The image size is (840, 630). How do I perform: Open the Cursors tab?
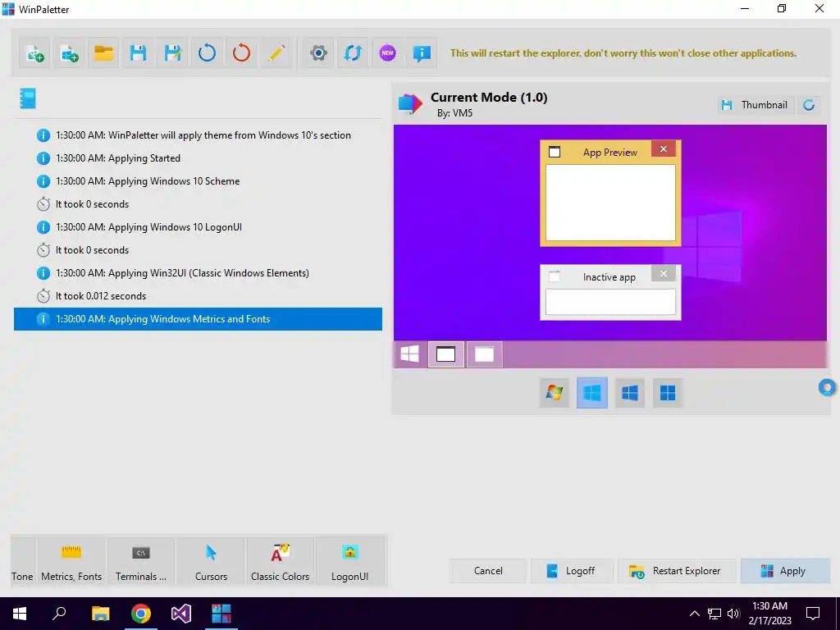[211, 561]
